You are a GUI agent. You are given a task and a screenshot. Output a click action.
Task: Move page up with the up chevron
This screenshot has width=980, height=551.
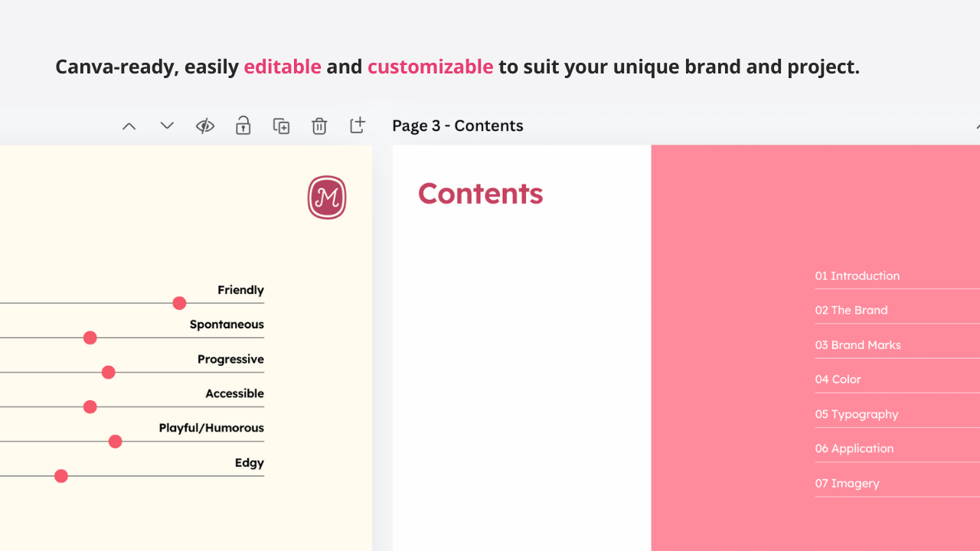point(129,126)
